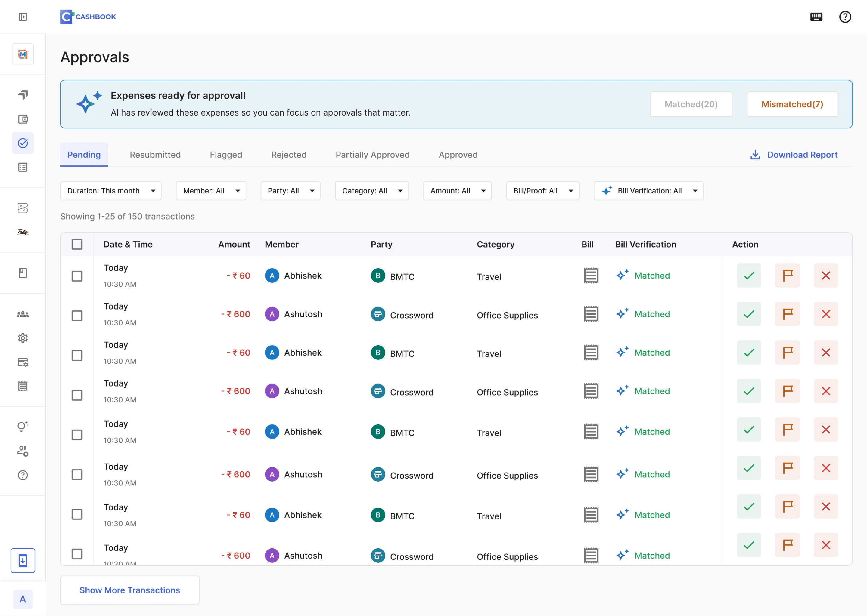Image resolution: width=867 pixels, height=616 pixels.
Task: Switch to the Flagged tab
Action: point(226,155)
